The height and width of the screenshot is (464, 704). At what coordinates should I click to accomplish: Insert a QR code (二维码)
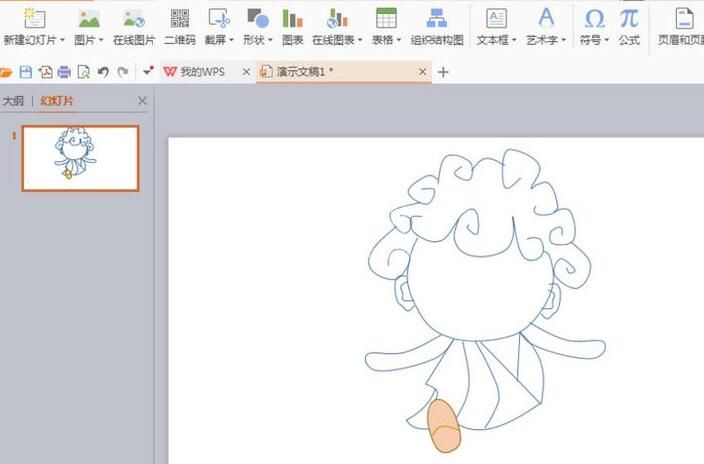coord(180,27)
